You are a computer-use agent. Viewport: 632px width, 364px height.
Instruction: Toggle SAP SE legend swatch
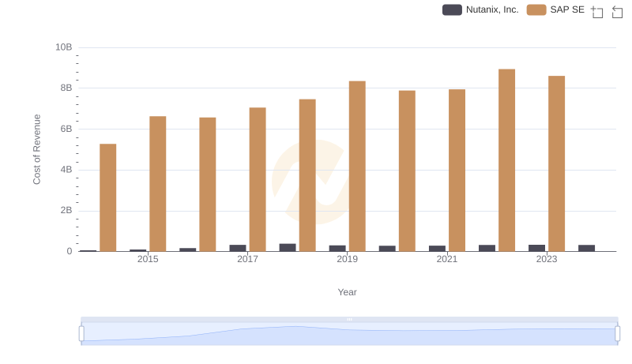536,9
